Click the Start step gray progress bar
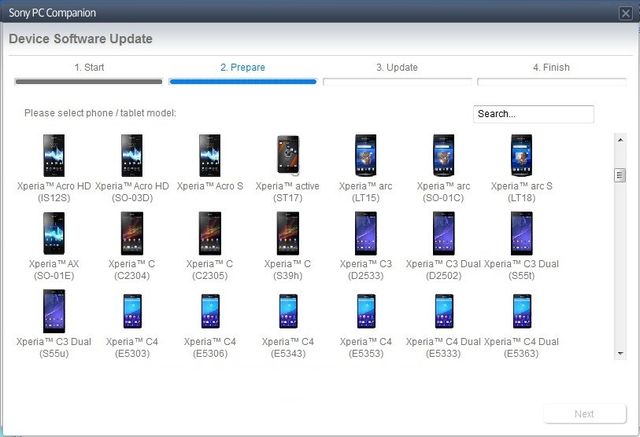 tap(89, 82)
